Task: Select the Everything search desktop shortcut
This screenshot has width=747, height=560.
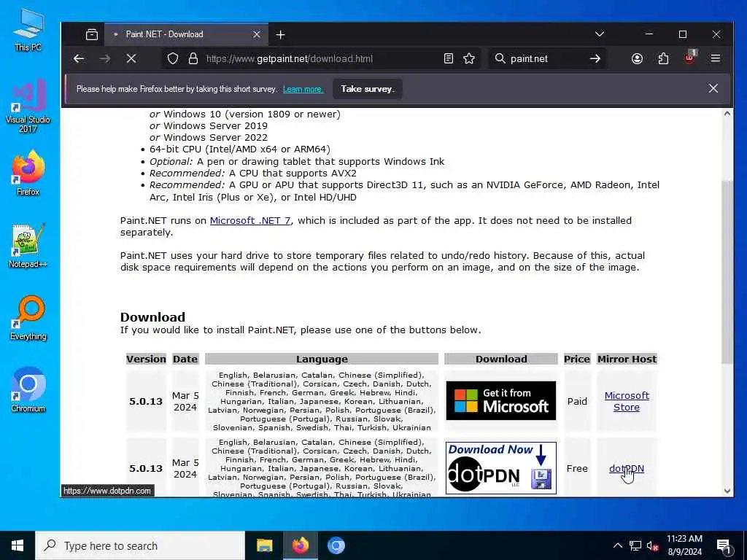Action: coord(28,318)
